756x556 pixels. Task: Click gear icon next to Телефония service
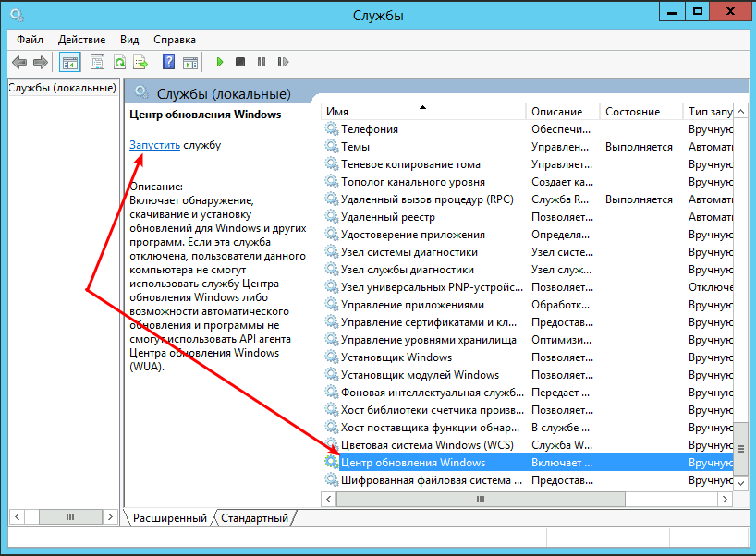pyautogui.click(x=331, y=128)
